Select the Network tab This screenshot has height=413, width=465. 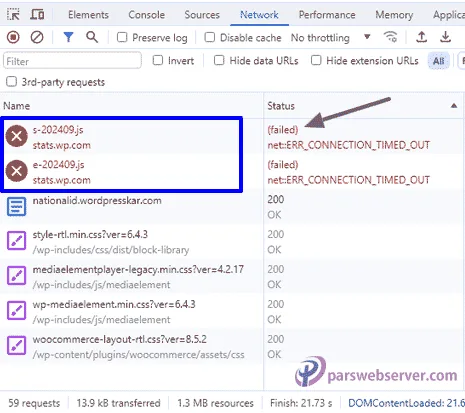pos(259,15)
